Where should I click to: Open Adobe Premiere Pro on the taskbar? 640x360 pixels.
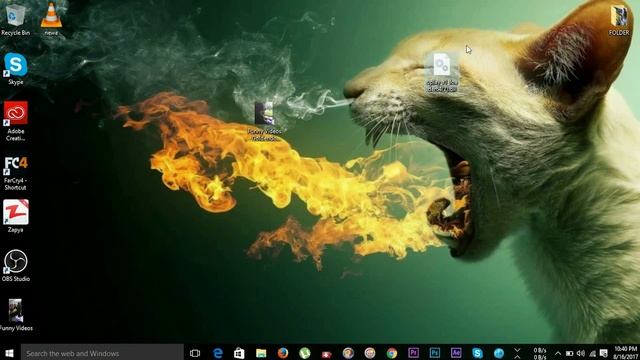click(x=413, y=352)
